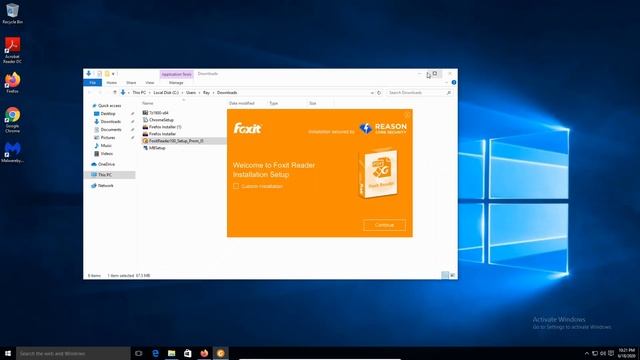Click the Up folder arrow
This screenshot has height=360, width=640.
click(115, 93)
